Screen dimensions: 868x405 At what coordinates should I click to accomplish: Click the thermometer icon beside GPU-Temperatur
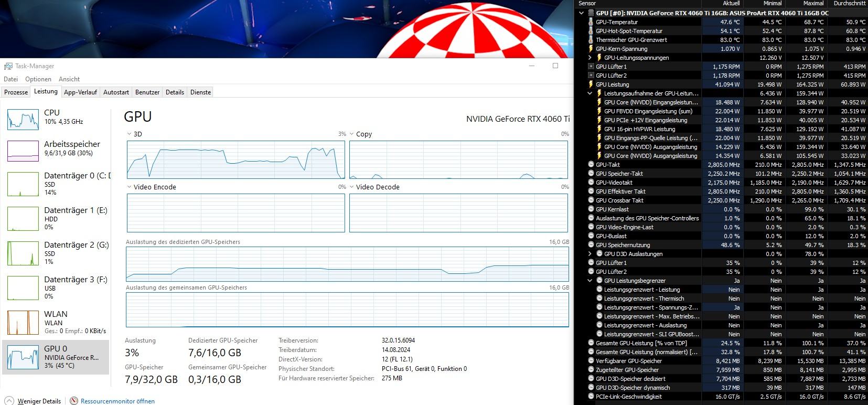pyautogui.click(x=591, y=22)
